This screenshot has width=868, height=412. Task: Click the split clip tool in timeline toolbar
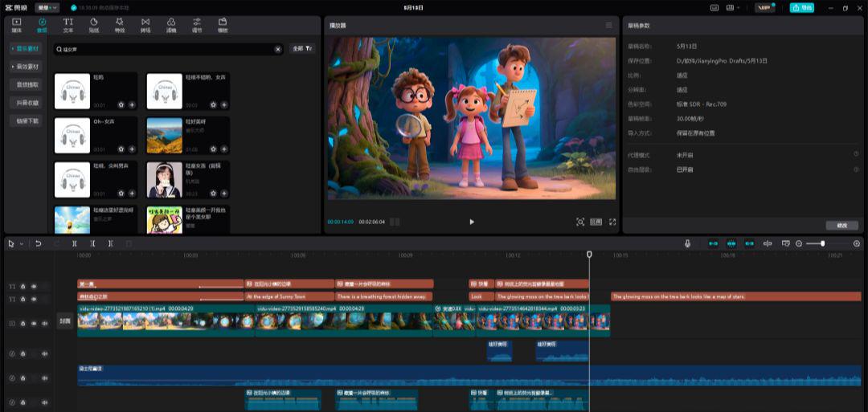point(75,243)
